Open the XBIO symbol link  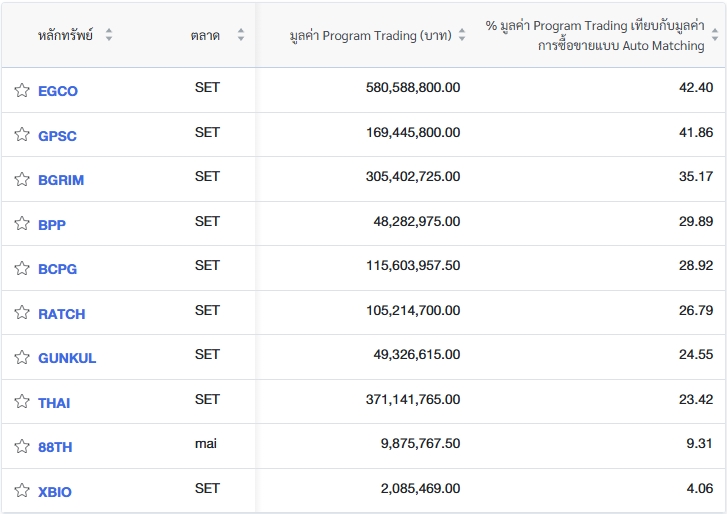(x=55, y=492)
